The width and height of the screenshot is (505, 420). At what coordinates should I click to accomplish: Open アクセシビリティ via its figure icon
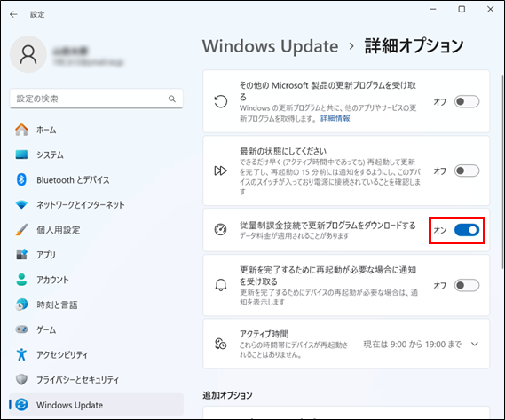pos(21,354)
